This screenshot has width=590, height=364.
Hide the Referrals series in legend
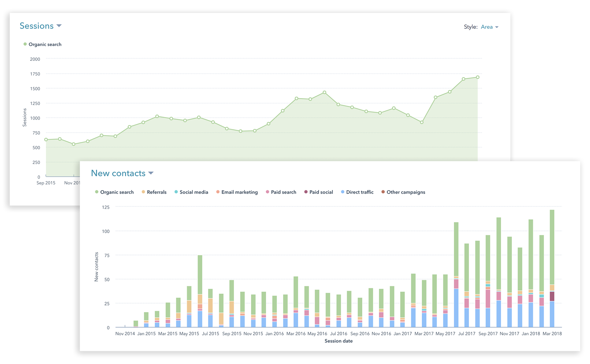pos(156,192)
